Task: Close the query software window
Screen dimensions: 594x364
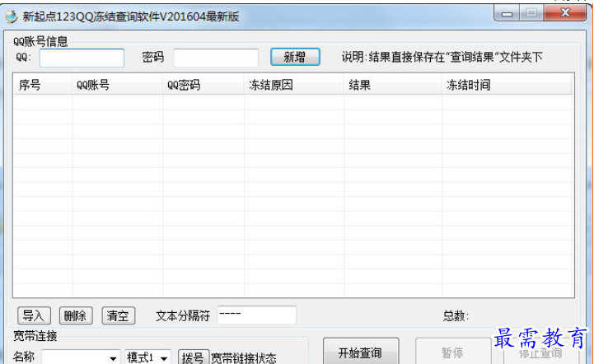Action: [565, 13]
